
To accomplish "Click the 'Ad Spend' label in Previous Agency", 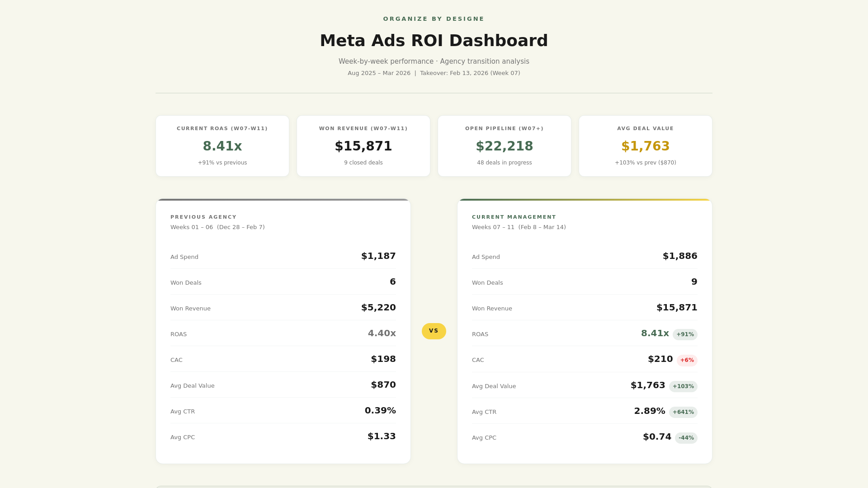I will point(184,257).
